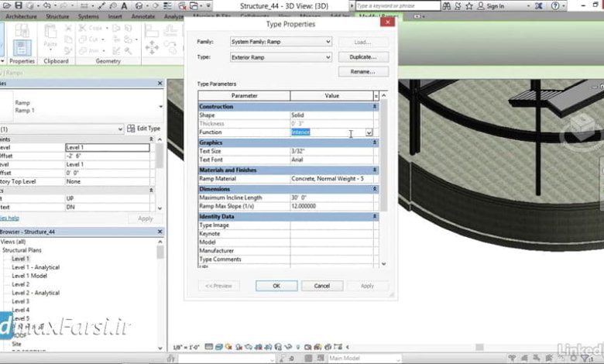Toggle the Thin Lines icon
This screenshot has width=604, height=364.
pyautogui.click(x=167, y=5)
